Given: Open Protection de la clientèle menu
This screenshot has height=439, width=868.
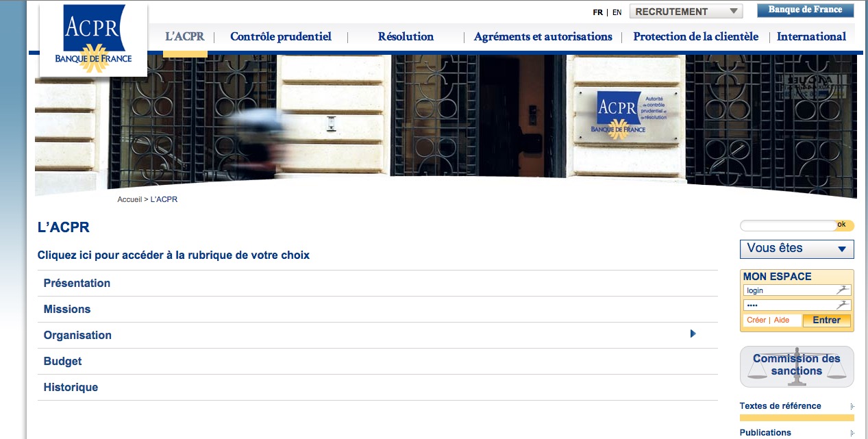Looking at the screenshot, I should pyautogui.click(x=695, y=36).
